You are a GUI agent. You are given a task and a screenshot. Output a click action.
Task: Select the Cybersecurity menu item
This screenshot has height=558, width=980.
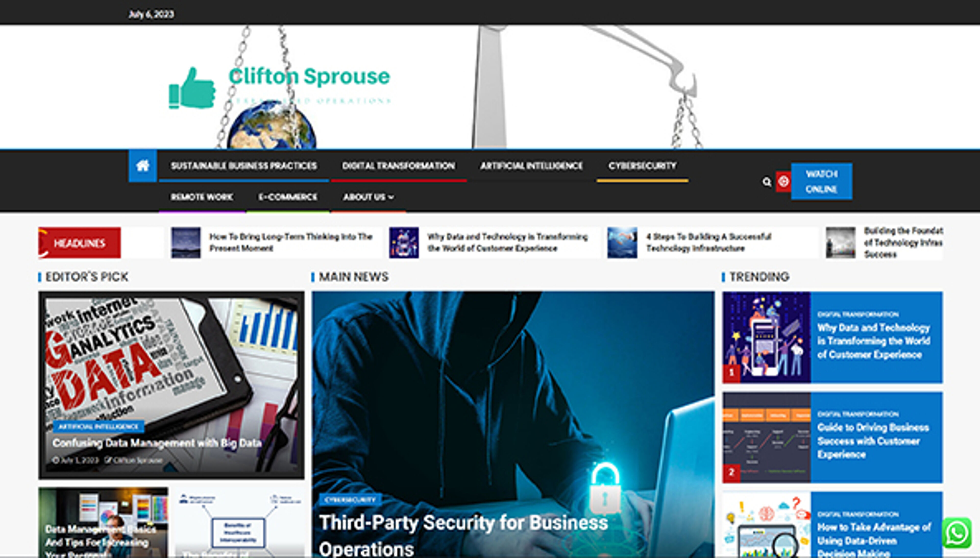coord(642,166)
